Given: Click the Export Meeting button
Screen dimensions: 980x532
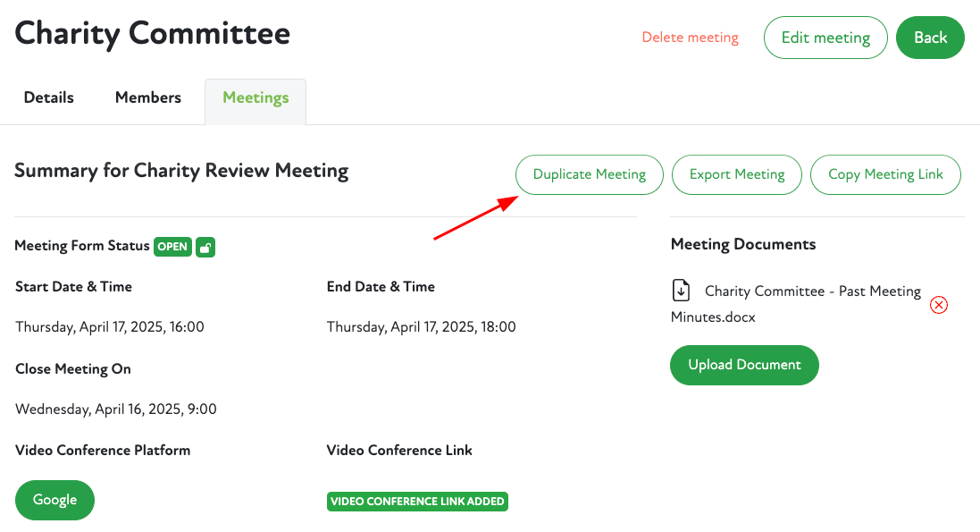Looking at the screenshot, I should point(737,174).
